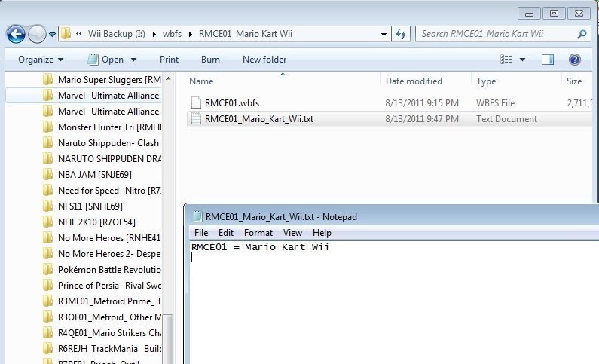The height and width of the screenshot is (364, 599).
Task: Open Notepad Edit menu
Action: (x=226, y=233)
